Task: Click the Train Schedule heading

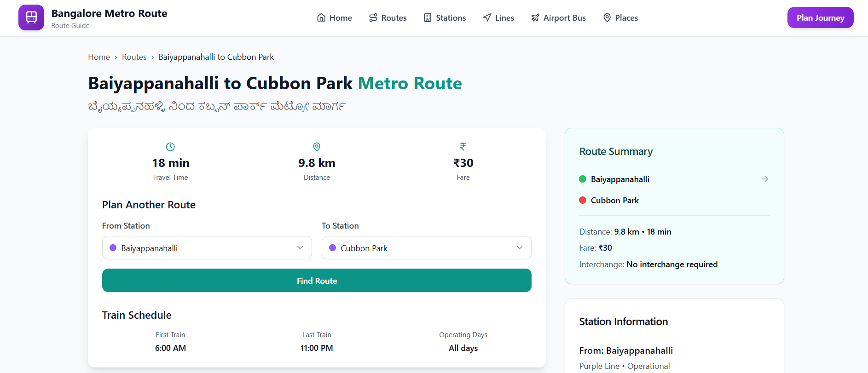Action: [137, 315]
